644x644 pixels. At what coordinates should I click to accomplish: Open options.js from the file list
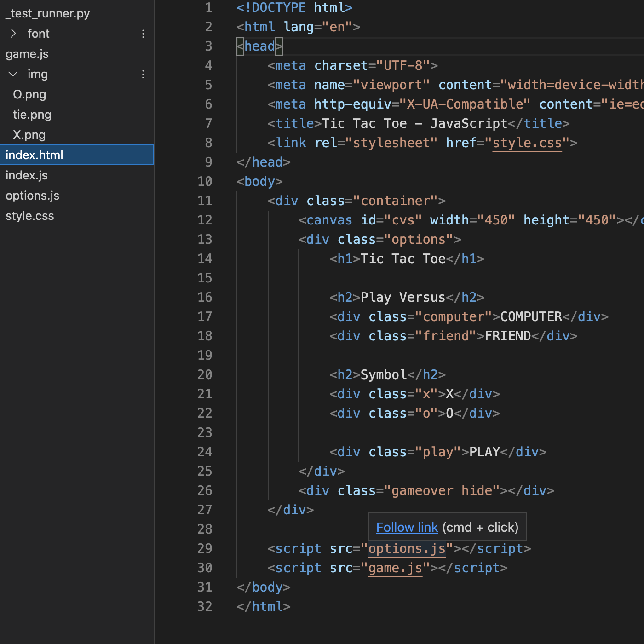(x=32, y=195)
